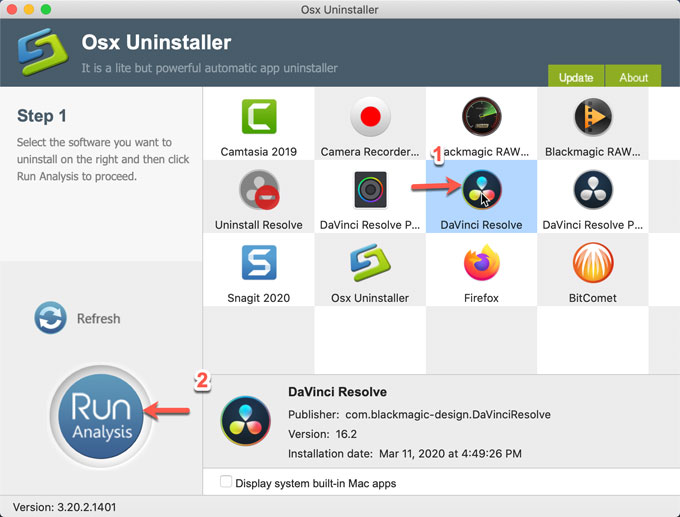Viewport: 680px width, 517px height.
Task: Click the Firefox label text
Action: [481, 298]
